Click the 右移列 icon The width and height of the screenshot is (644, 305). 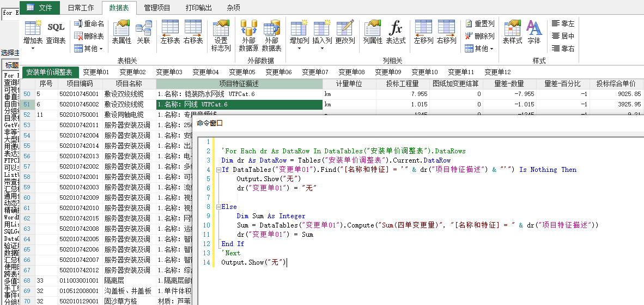(447, 33)
